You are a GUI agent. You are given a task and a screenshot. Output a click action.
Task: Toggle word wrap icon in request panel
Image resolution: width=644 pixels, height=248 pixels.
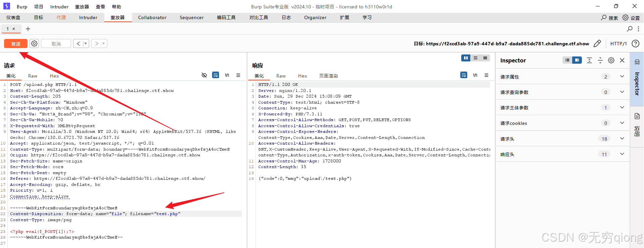(x=216, y=75)
